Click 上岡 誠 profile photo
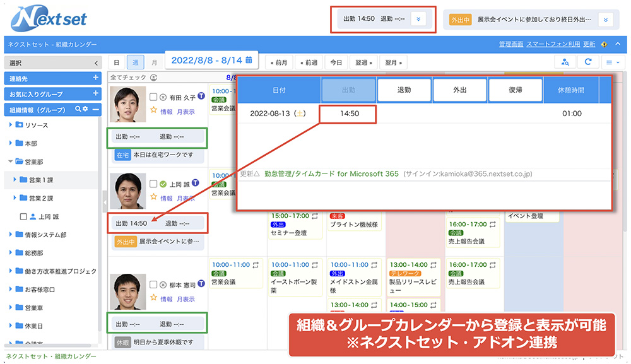 click(x=128, y=191)
